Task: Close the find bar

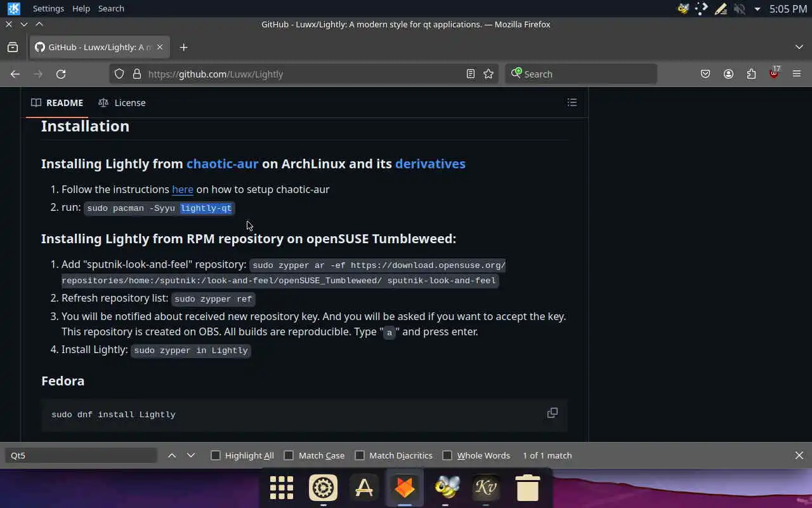Action: [x=799, y=455]
